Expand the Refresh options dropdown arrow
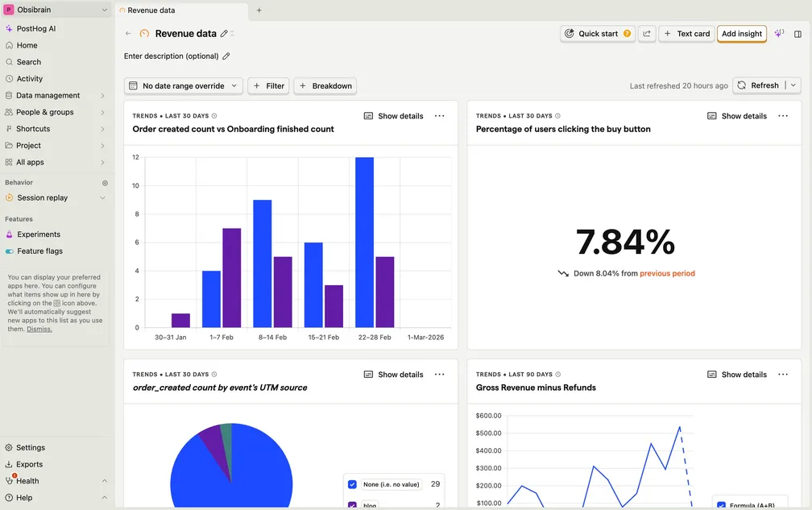812x510 pixels. pos(793,85)
